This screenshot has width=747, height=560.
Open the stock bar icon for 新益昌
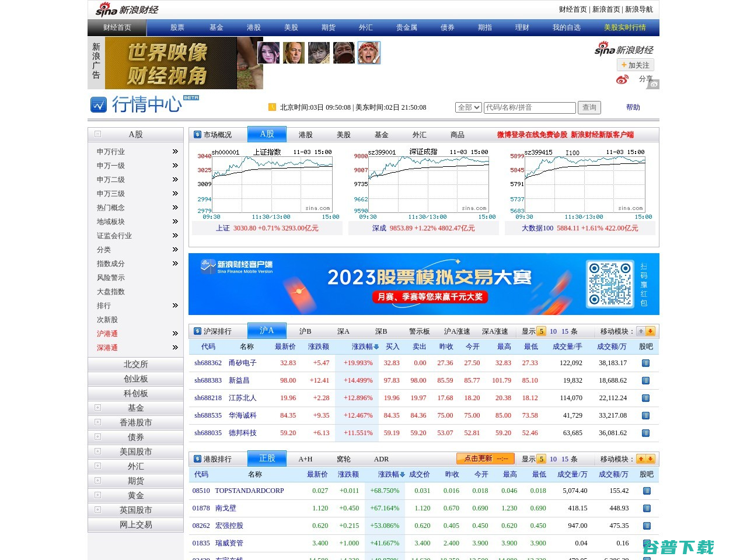(x=645, y=380)
